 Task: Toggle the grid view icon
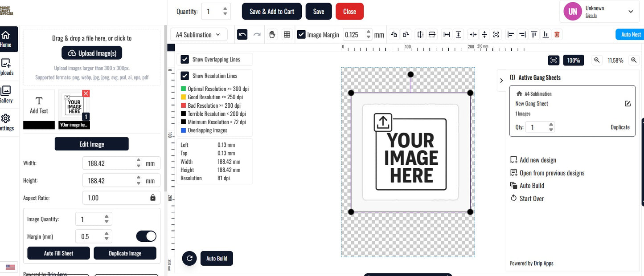(287, 34)
